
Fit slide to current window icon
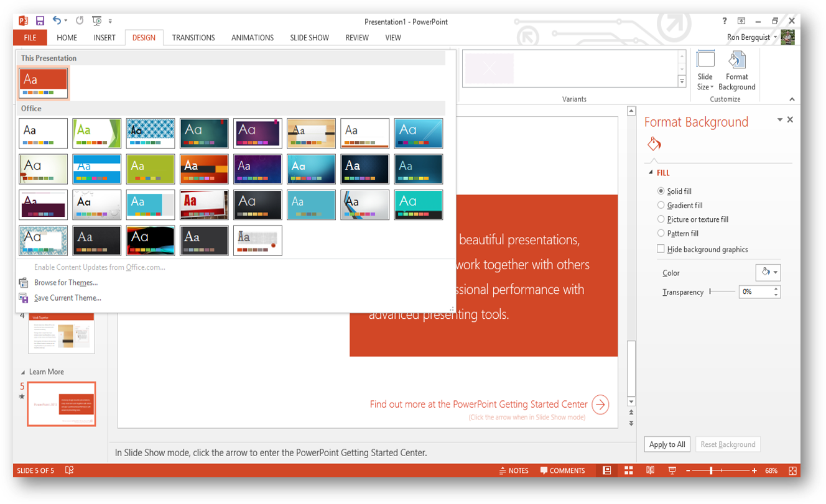(x=793, y=471)
